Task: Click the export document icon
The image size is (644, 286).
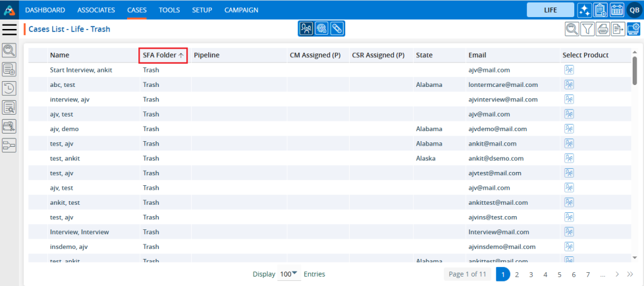Action: click(618, 28)
